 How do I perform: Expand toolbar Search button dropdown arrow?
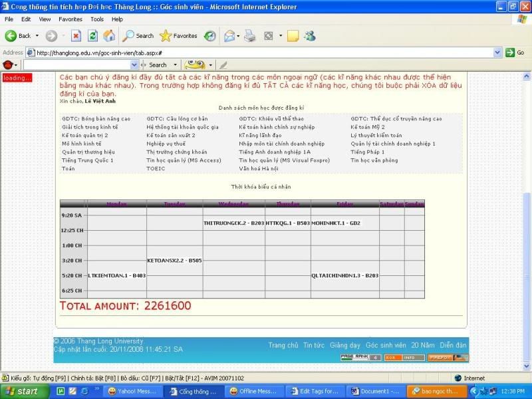(175, 65)
